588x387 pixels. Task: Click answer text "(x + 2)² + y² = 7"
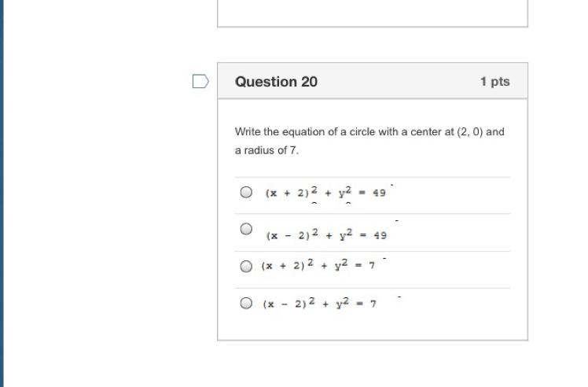tap(318, 266)
